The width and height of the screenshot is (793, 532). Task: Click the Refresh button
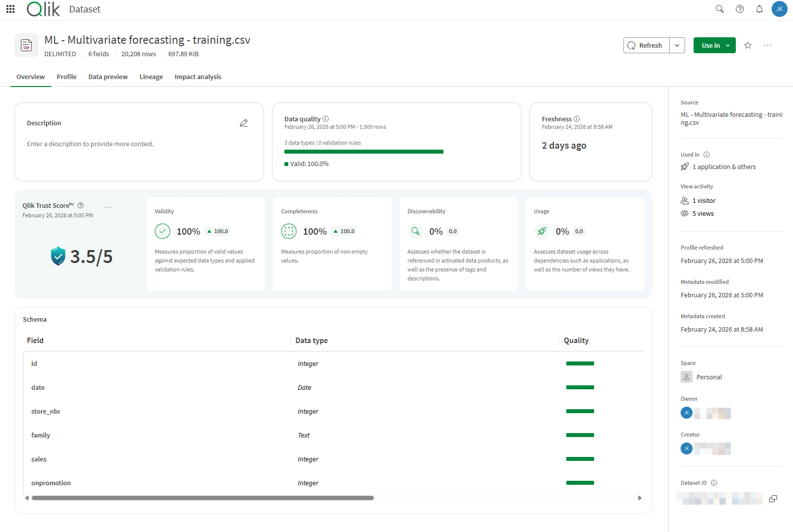(x=646, y=45)
